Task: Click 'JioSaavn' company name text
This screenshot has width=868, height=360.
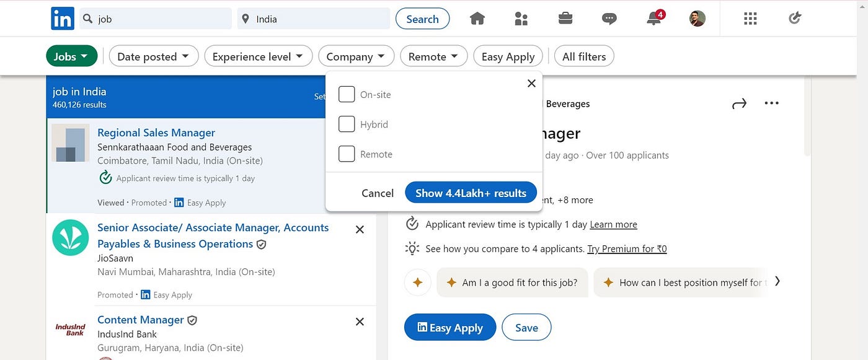Action: click(115, 258)
